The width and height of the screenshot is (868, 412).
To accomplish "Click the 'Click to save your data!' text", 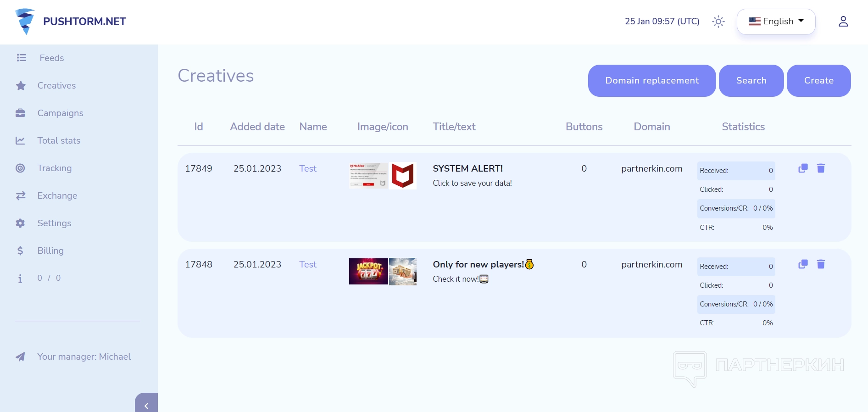I will [x=472, y=183].
